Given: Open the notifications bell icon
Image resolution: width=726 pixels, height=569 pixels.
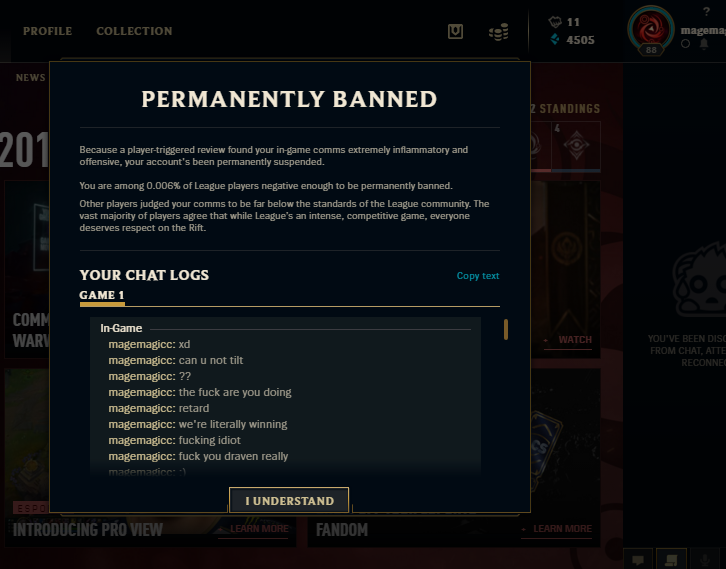Looking at the screenshot, I should (x=704, y=44).
